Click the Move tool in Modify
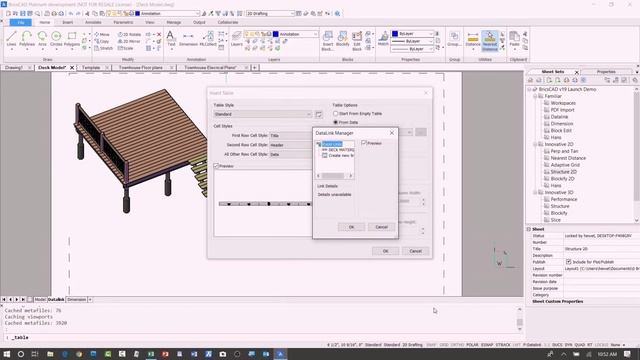Screen dimensions: 640x360 click(x=102, y=34)
